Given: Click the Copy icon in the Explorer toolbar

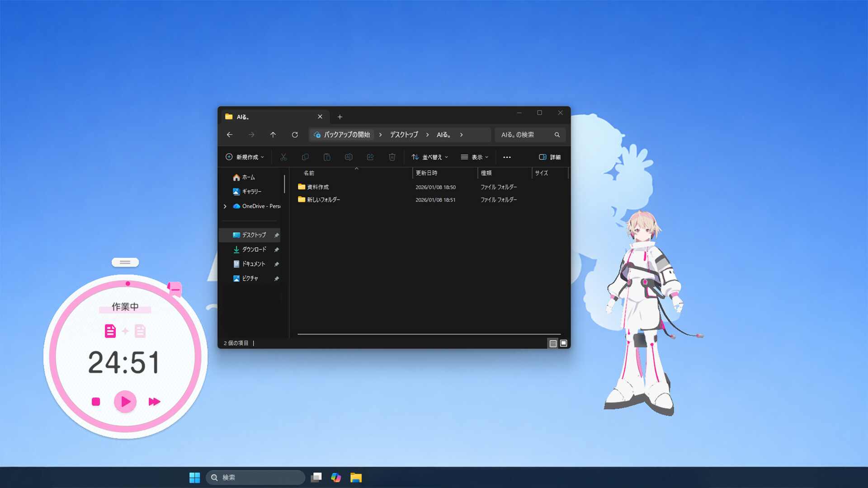Looking at the screenshot, I should coord(305,157).
